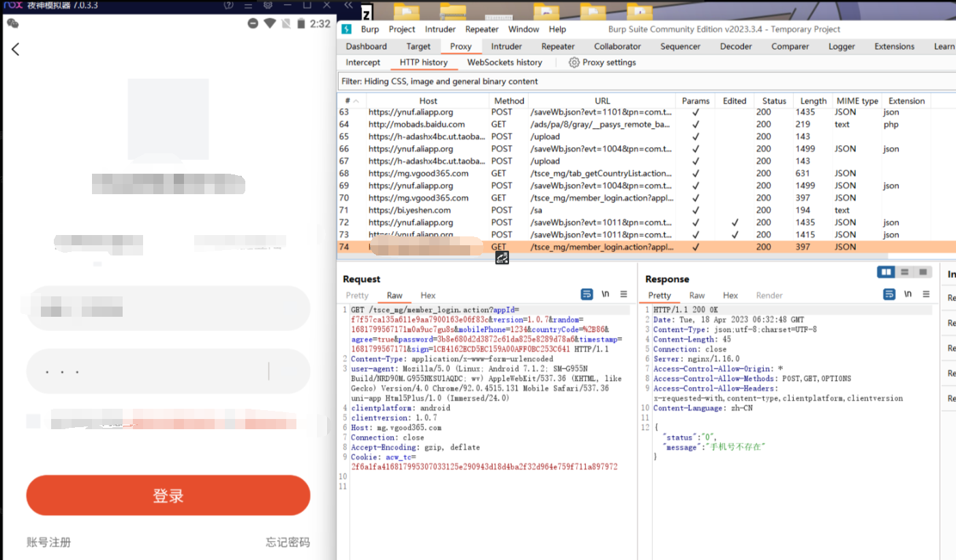
Task: Tap the 忘记密码 forgot password link
Action: (x=288, y=542)
